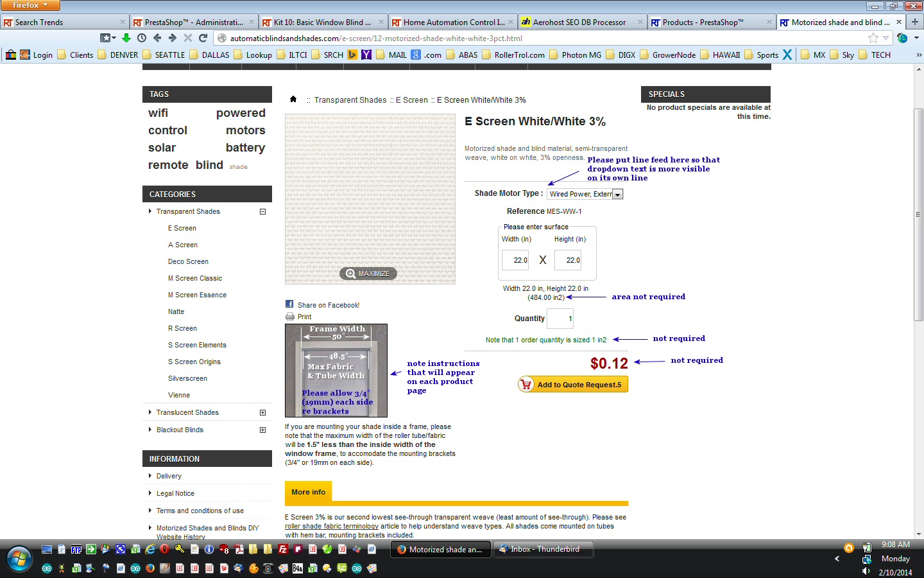
Task: Collapse the Transparent Shades category
Action: tap(262, 211)
